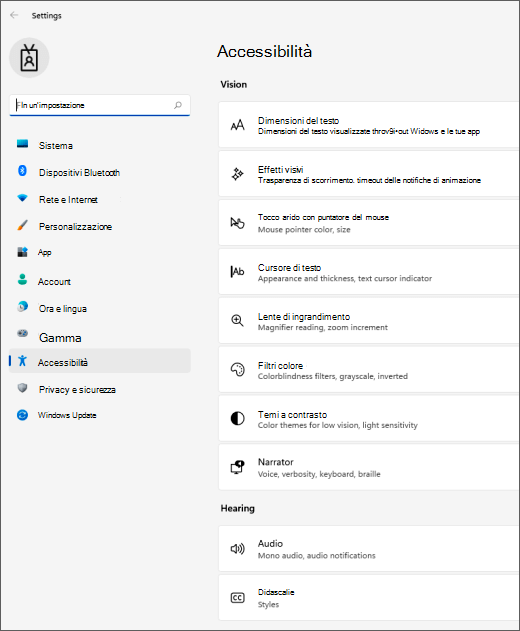Viewport: 520px width, 631px height.
Task: Focus the settings search field
Action: [99, 105]
